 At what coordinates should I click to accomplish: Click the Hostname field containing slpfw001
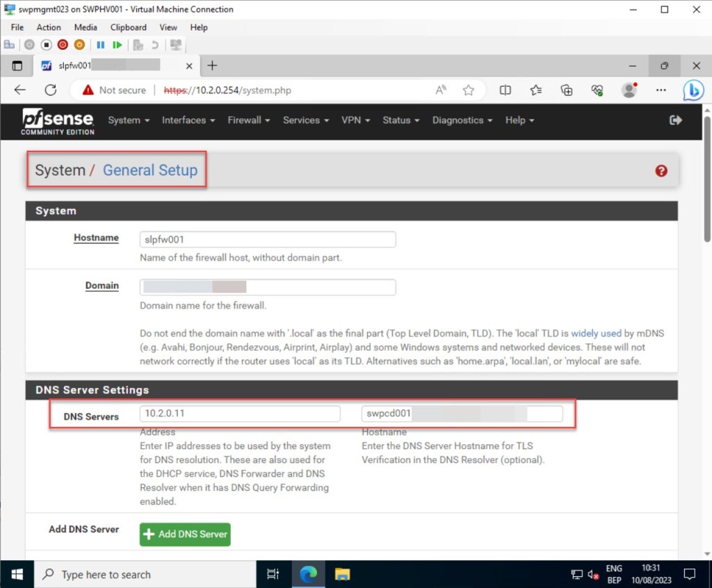point(268,240)
